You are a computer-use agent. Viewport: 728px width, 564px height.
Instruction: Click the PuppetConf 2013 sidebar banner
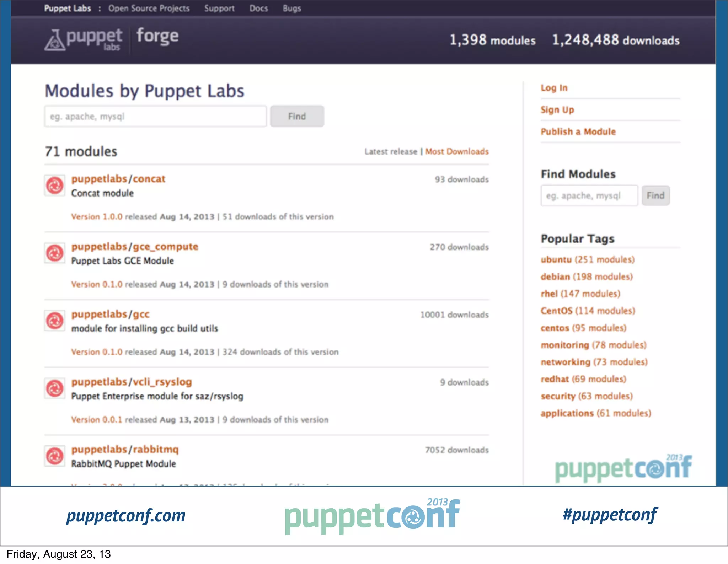[x=624, y=468]
